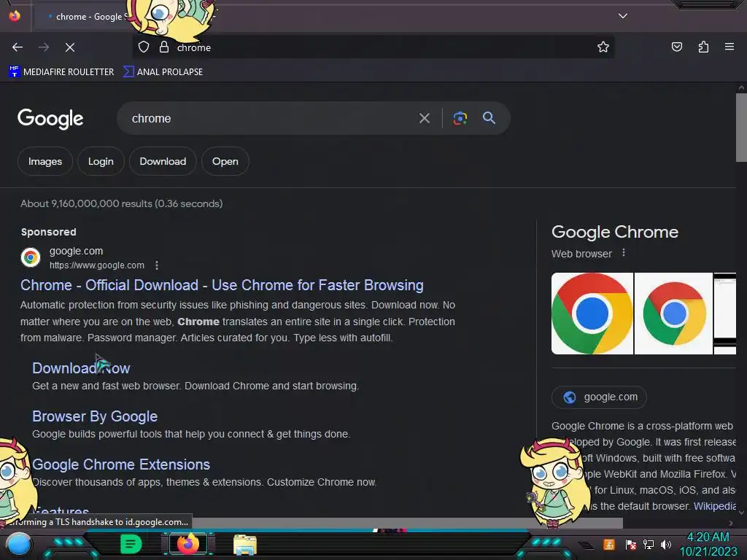Click the 'Google Chrome' knowledge panel title

pos(615,232)
